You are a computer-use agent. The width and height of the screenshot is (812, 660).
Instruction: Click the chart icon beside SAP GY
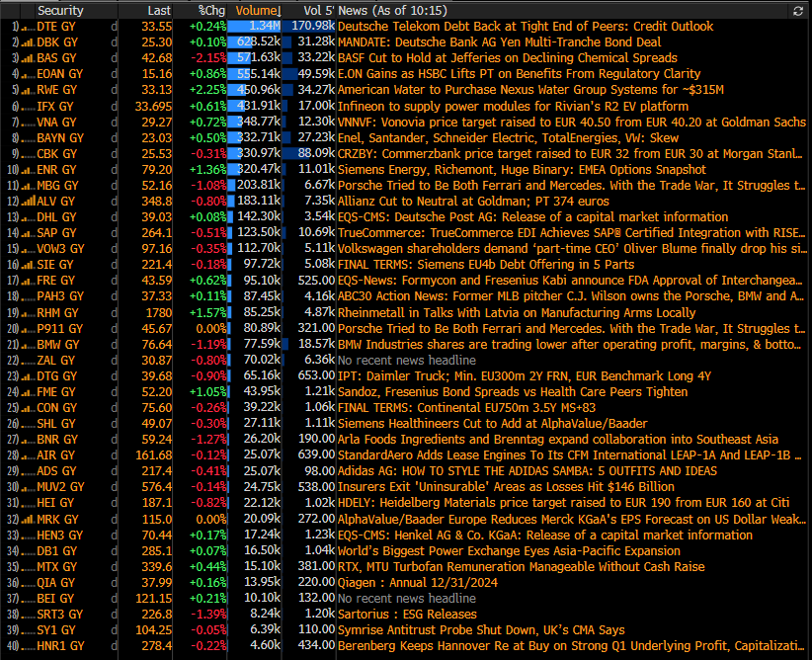tap(28, 233)
